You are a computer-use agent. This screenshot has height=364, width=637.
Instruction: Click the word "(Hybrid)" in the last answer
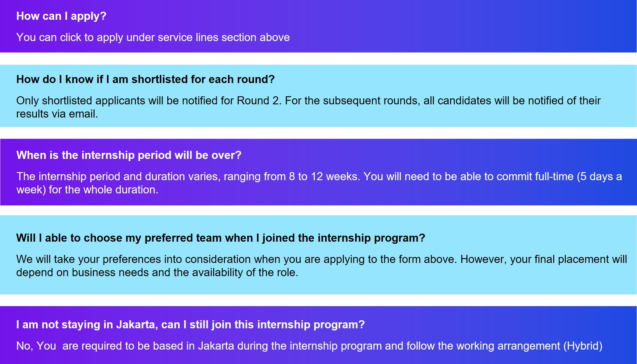[x=583, y=346]
